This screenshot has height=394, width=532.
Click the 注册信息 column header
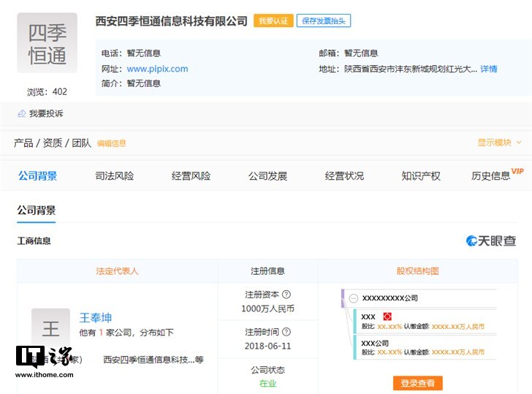click(267, 270)
